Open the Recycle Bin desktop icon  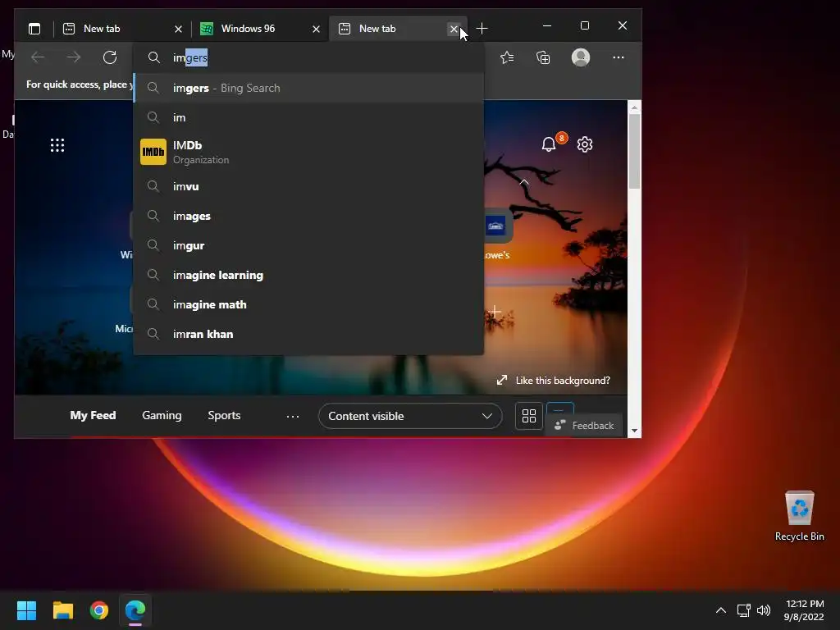[x=799, y=516]
